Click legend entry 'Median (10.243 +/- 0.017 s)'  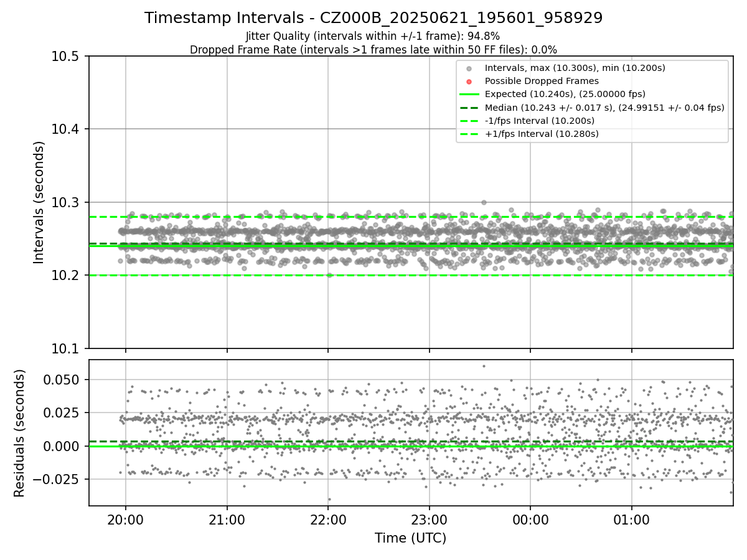[x=604, y=108]
